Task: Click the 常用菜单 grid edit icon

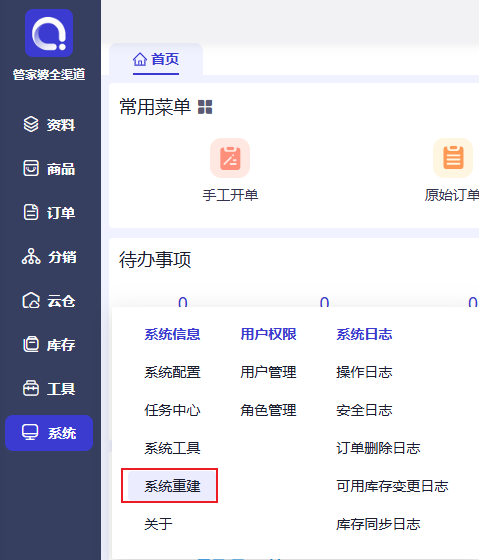Action: (205, 107)
